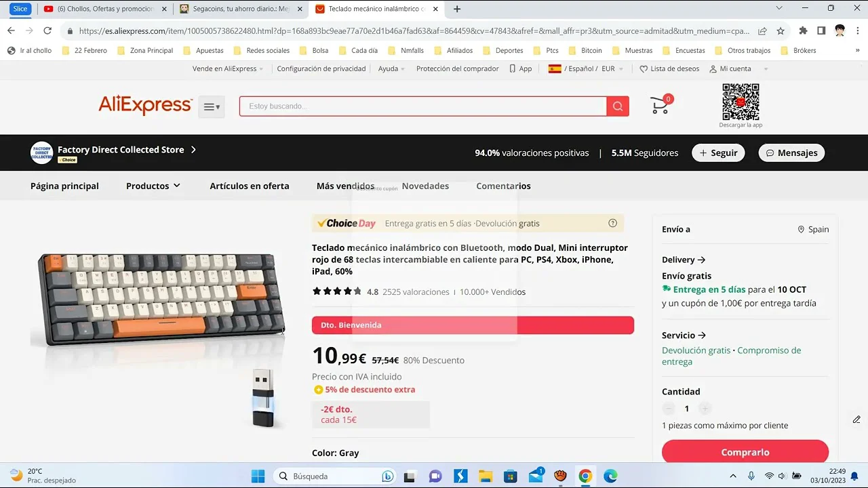Open the Chrome tab search dropdown
Image resolution: width=868 pixels, height=488 pixels.
click(779, 8)
